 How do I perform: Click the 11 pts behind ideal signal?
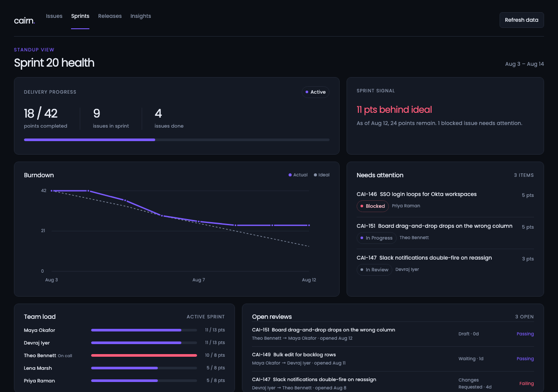pos(394,110)
